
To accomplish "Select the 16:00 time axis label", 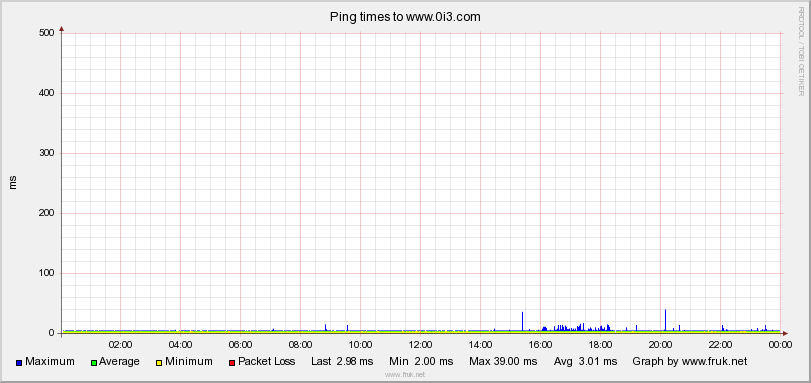I will coord(540,344).
